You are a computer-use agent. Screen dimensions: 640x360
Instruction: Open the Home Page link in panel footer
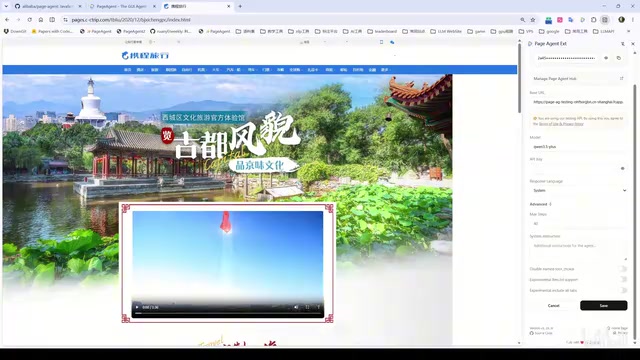point(617,328)
